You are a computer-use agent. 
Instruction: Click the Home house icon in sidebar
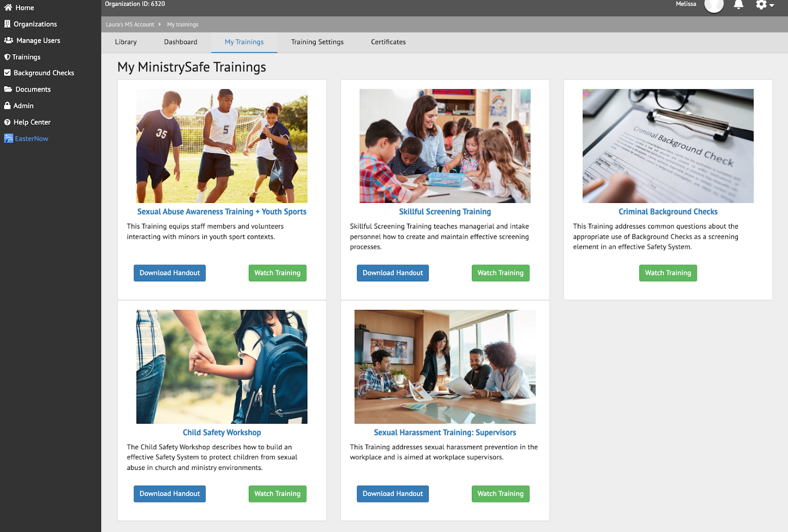(x=8, y=7)
